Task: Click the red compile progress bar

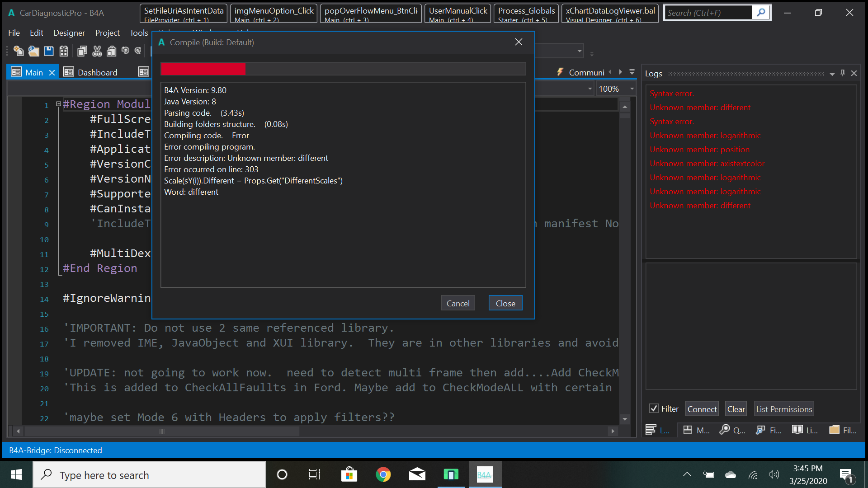Action: pos(203,69)
